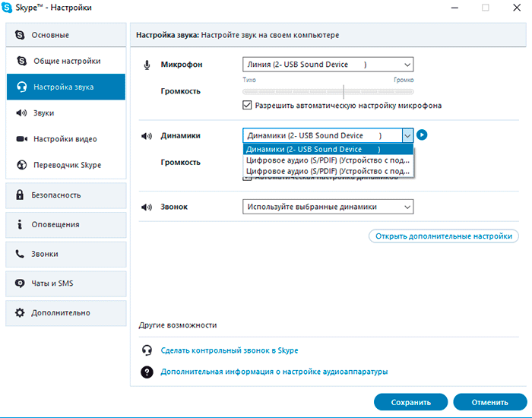Click Сохранить button
Viewport: 532px width, 418px height.
tap(410, 402)
